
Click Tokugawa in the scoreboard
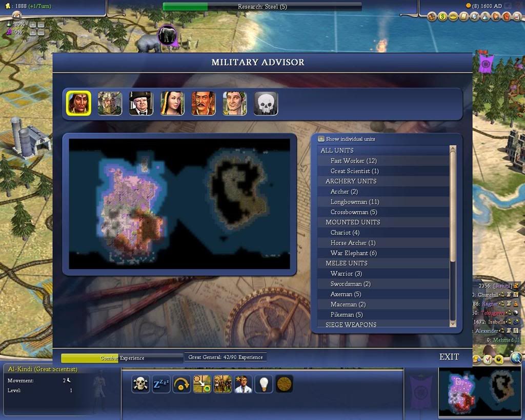[493, 313]
